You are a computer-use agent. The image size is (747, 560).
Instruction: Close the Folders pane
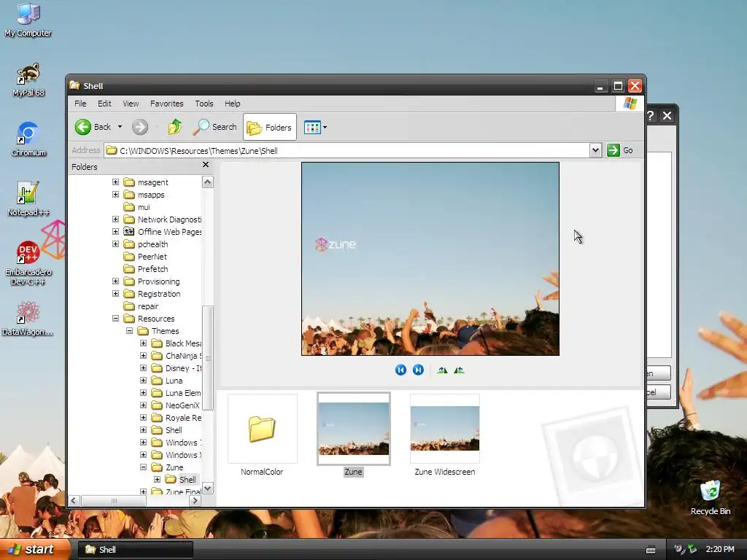pos(206,164)
